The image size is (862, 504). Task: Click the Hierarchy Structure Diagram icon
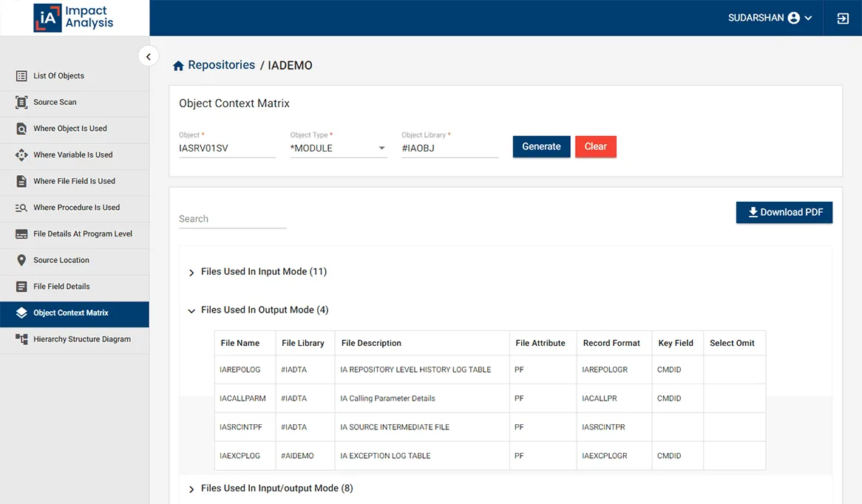pyautogui.click(x=21, y=339)
